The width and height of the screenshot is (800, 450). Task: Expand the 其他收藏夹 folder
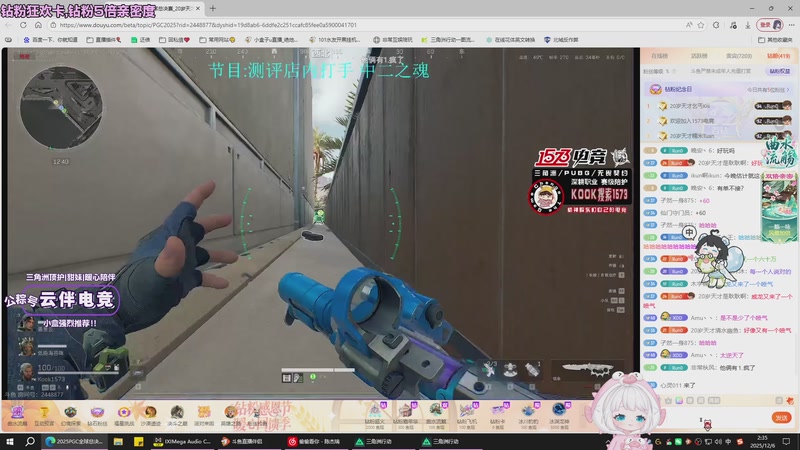point(775,40)
